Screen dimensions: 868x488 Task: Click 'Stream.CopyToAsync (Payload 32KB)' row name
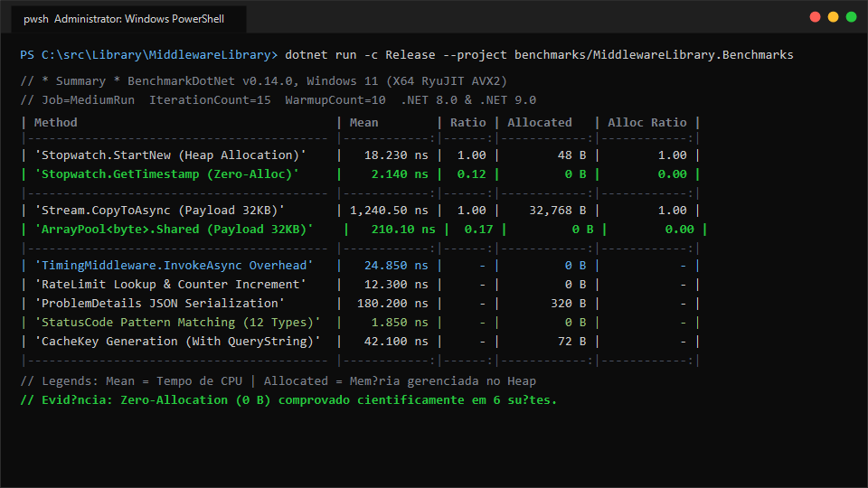[x=159, y=211]
